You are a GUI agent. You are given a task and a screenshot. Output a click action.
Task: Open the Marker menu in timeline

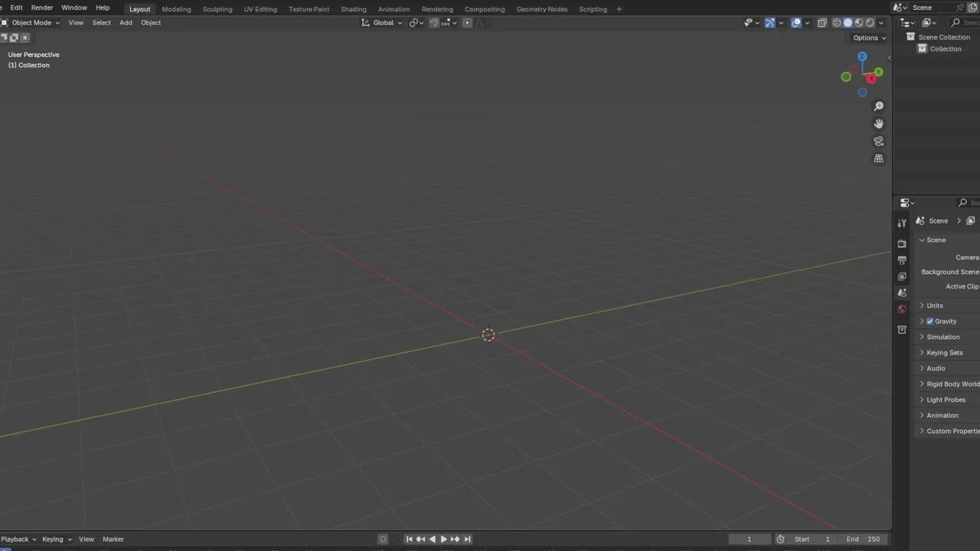click(x=113, y=540)
